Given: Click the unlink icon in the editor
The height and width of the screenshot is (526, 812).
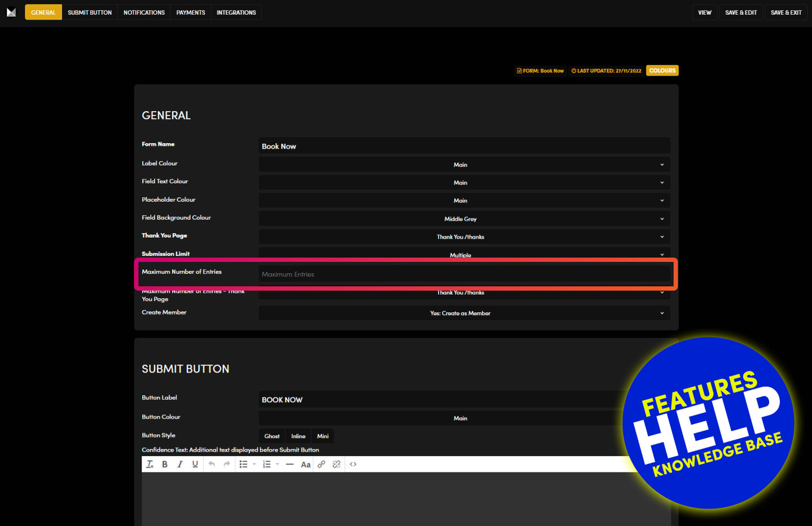Looking at the screenshot, I should pos(336,465).
